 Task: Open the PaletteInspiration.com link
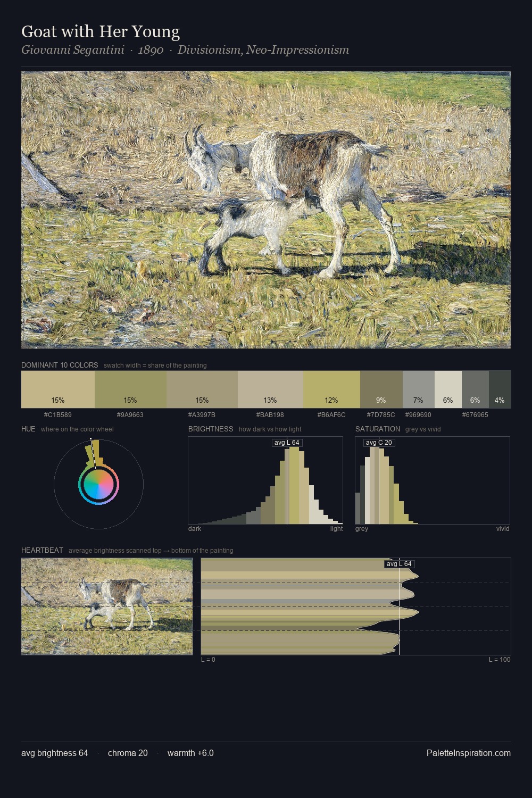tap(469, 753)
